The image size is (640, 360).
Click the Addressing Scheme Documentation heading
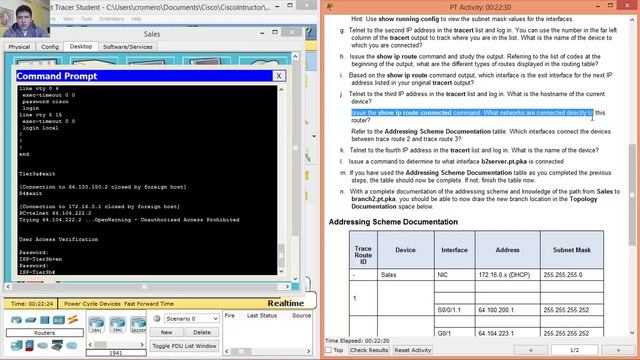pos(393,222)
